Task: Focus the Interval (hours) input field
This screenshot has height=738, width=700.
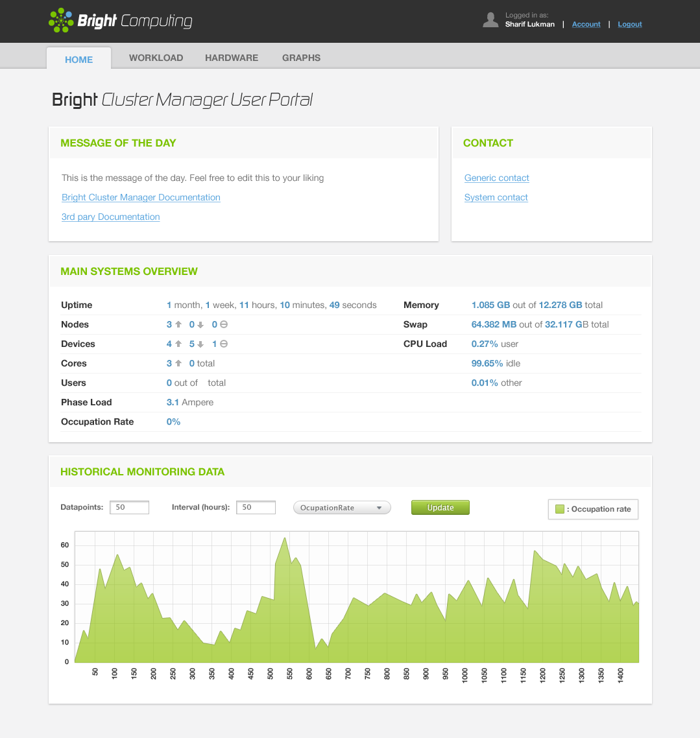Action: (256, 507)
